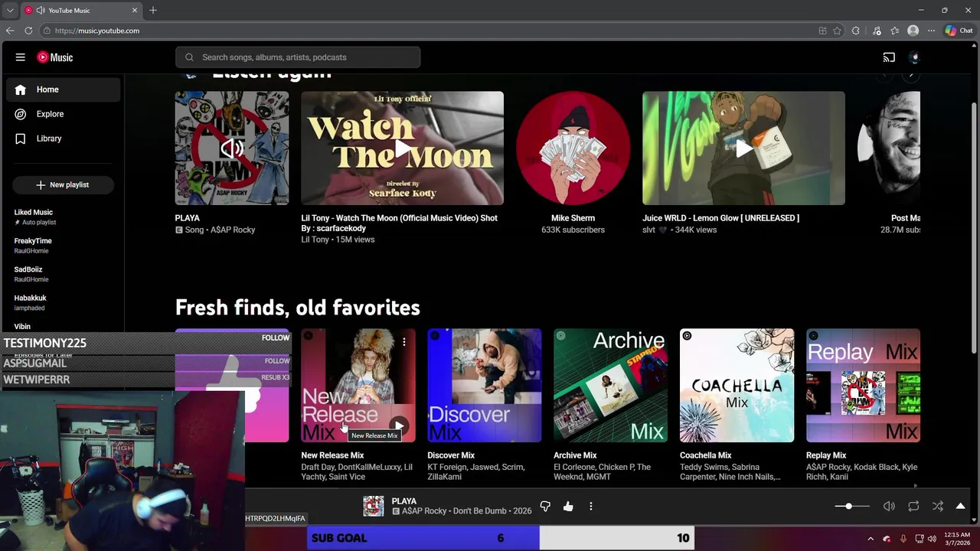Open the Post Malone artist thumbnail
Image resolution: width=980 pixels, height=551 pixels.
889,148
